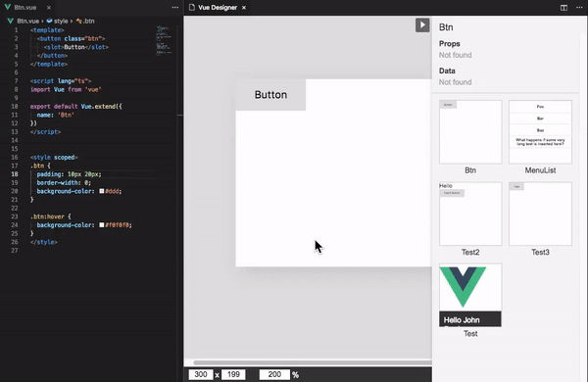Close the Btn.vue tab
Viewport: 588px width, 382px height.
[49, 8]
